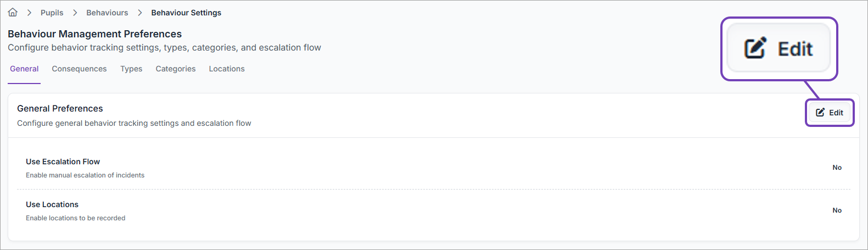Click the home icon in the breadcrumb

point(13,13)
